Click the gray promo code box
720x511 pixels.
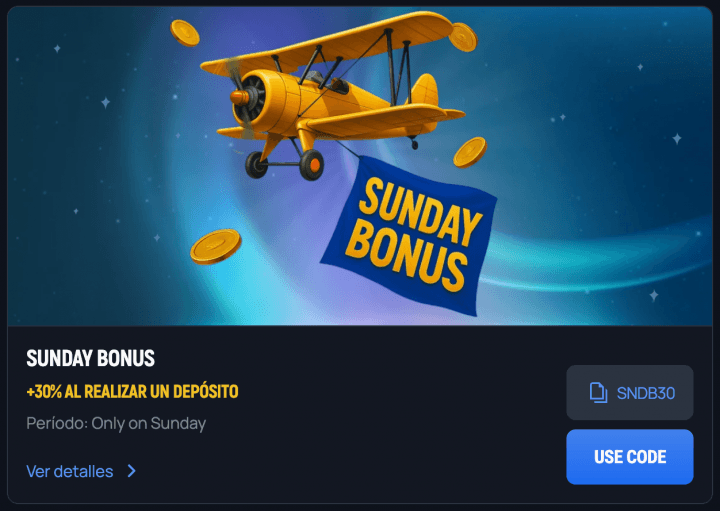[630, 393]
